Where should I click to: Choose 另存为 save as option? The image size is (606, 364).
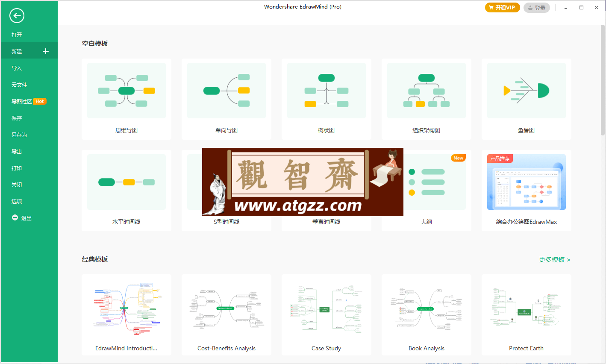[19, 135]
